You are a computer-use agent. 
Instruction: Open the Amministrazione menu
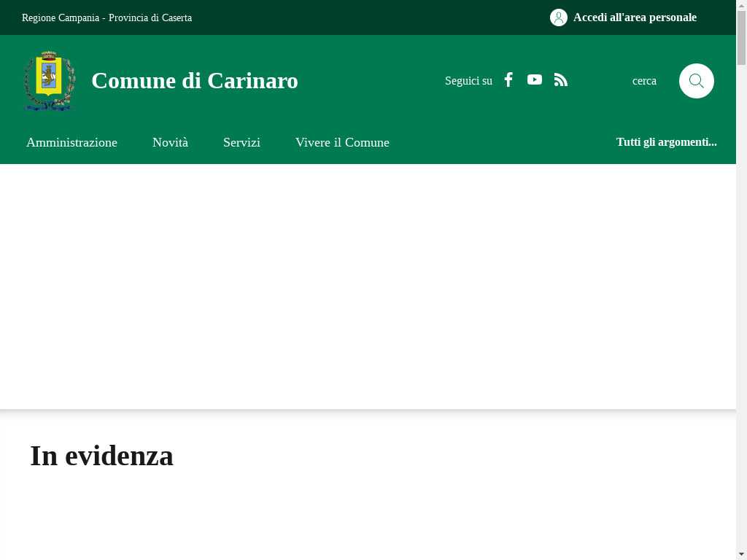(71, 142)
